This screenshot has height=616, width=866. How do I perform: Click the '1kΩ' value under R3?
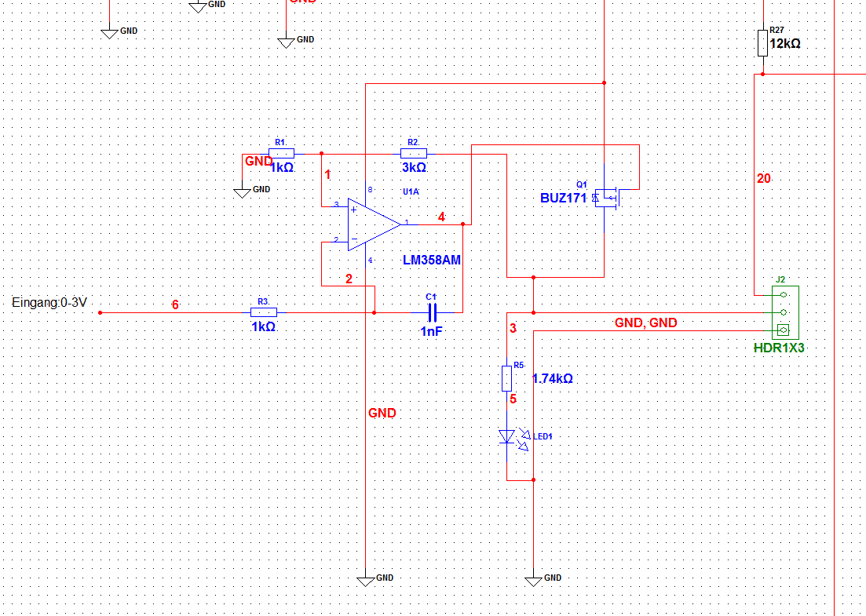click(x=264, y=326)
